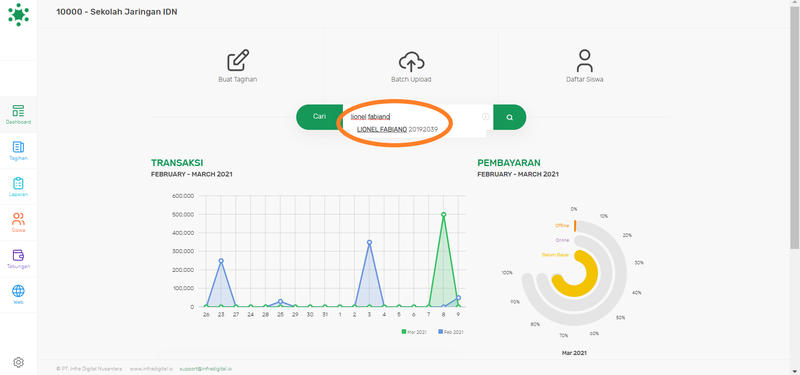This screenshot has height=375, width=800.
Task: Open Tabungan wallet section
Action: 18,259
